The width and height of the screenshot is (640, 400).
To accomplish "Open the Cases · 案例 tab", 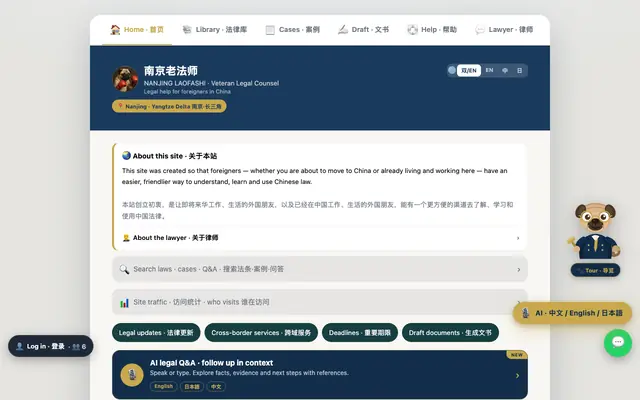I will click(x=293, y=30).
